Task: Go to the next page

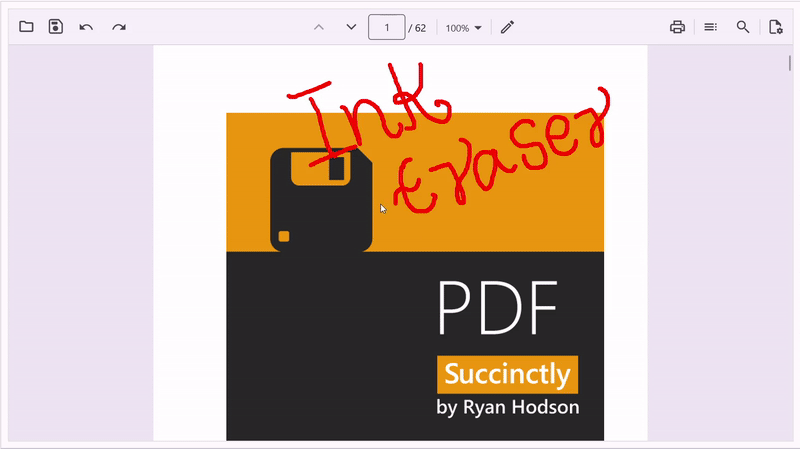Action: click(x=351, y=27)
